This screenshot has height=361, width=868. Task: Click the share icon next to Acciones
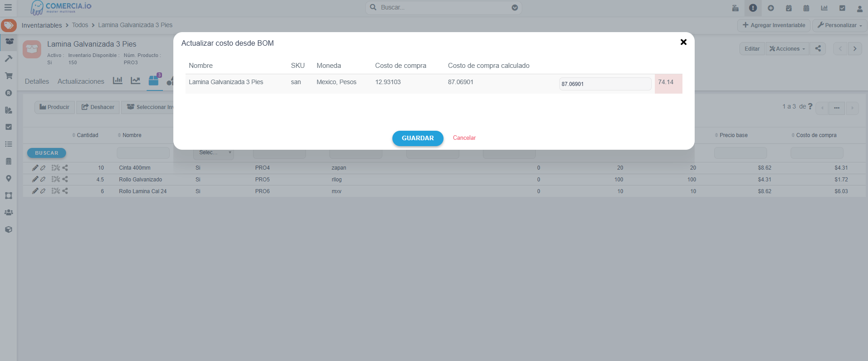click(x=818, y=48)
